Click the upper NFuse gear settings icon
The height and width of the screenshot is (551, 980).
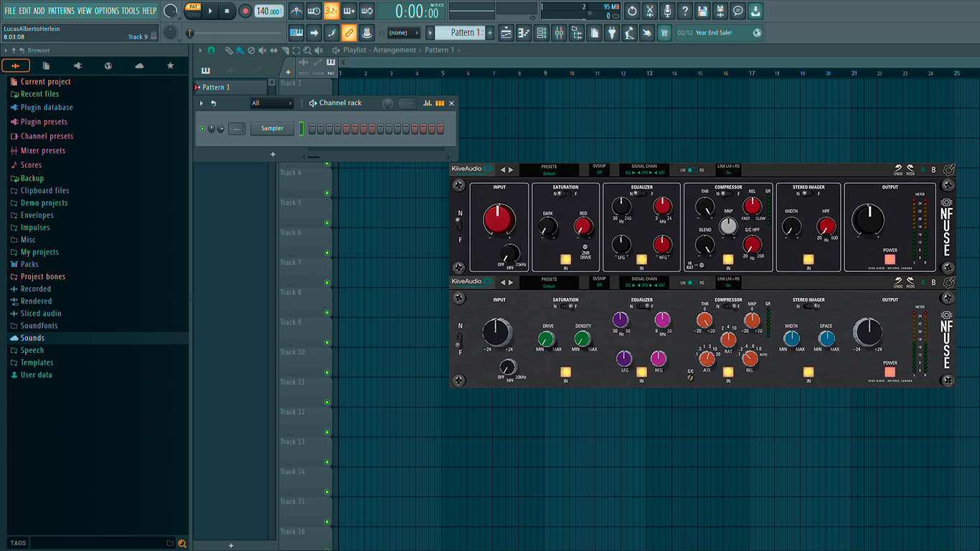coord(948,170)
